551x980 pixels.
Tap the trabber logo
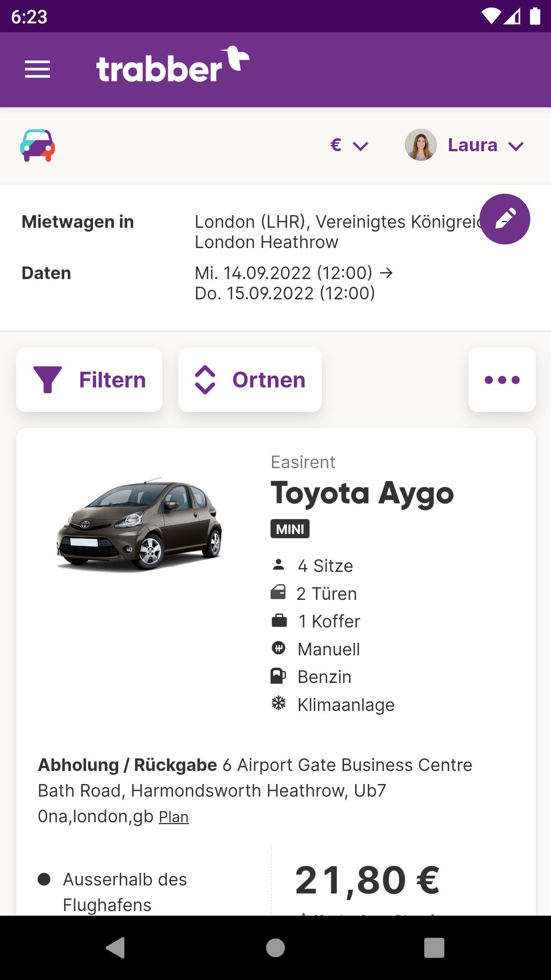pos(173,64)
